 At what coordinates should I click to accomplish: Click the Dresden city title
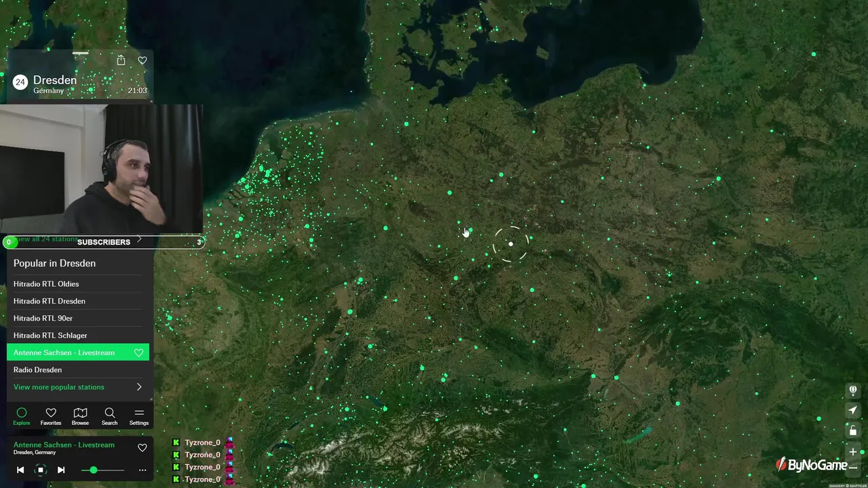[55, 80]
